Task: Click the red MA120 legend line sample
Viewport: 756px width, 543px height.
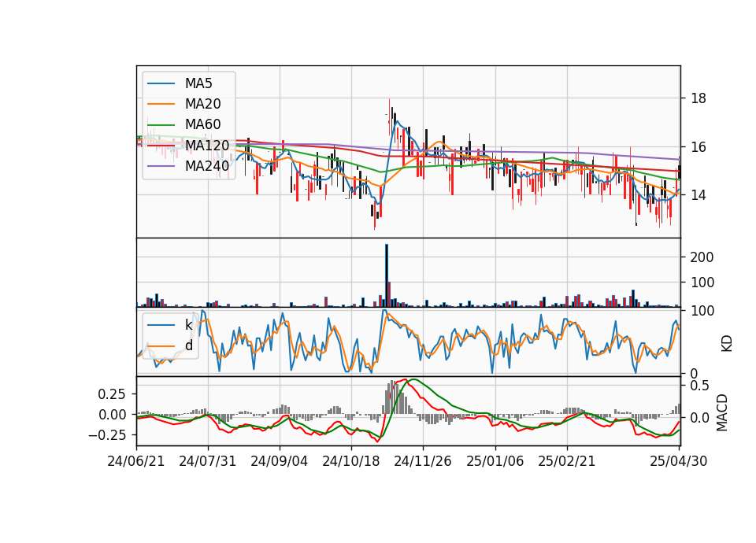Action: (161, 145)
